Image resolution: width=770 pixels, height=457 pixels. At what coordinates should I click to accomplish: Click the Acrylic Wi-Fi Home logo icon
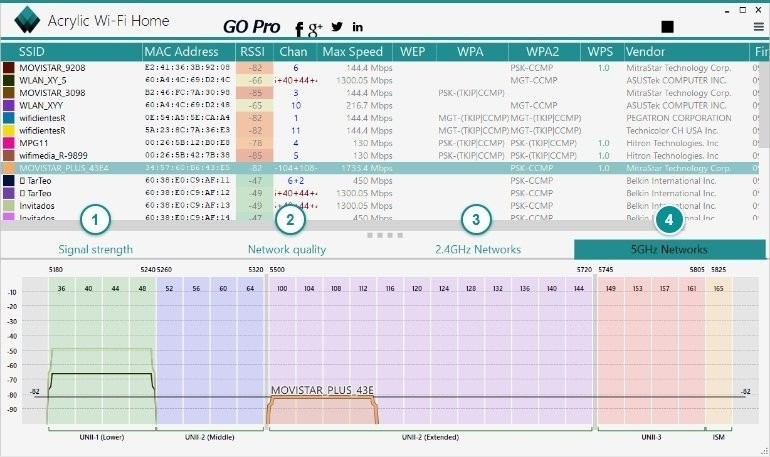27,20
